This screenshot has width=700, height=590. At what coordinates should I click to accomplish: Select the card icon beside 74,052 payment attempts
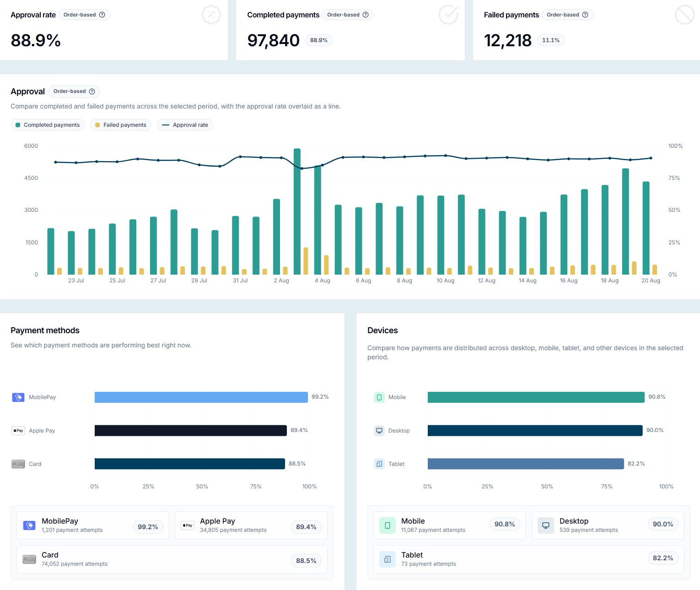[x=29, y=559]
